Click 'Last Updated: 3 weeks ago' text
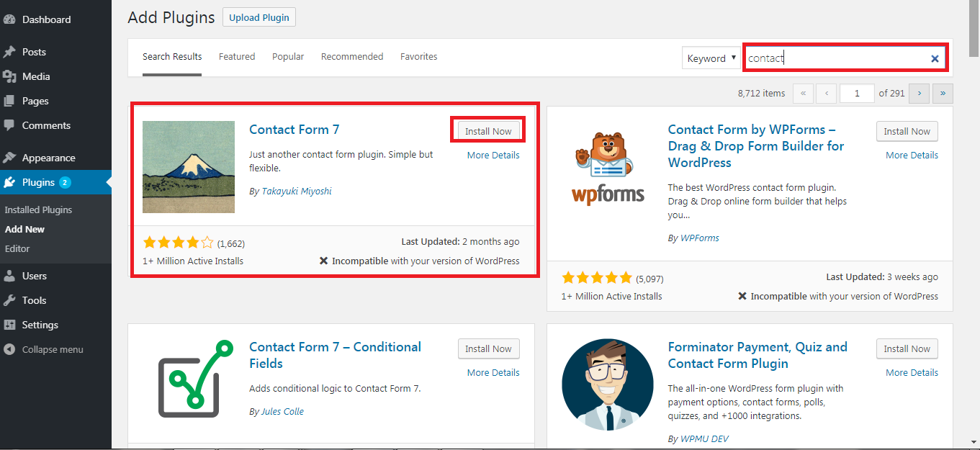This screenshot has width=980, height=450. (x=882, y=276)
